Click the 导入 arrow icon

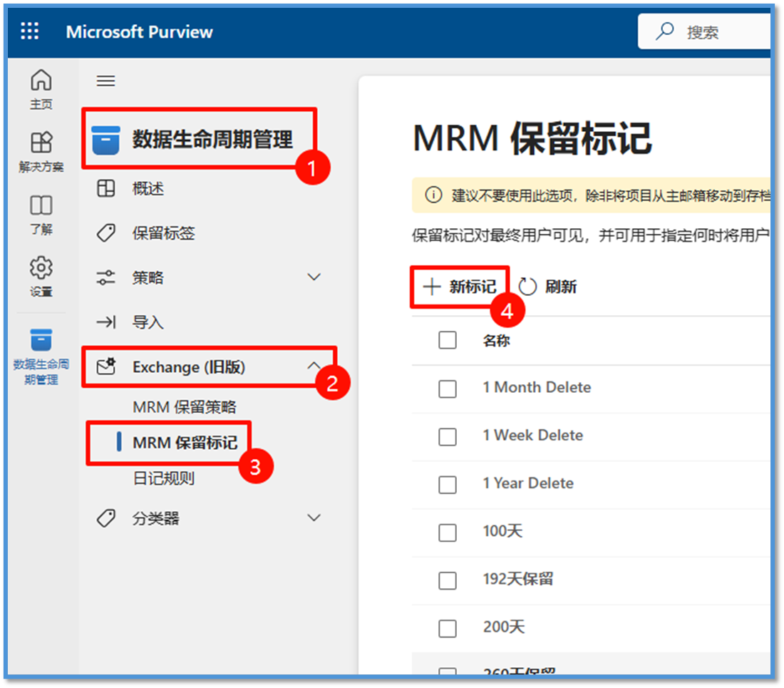point(106,322)
